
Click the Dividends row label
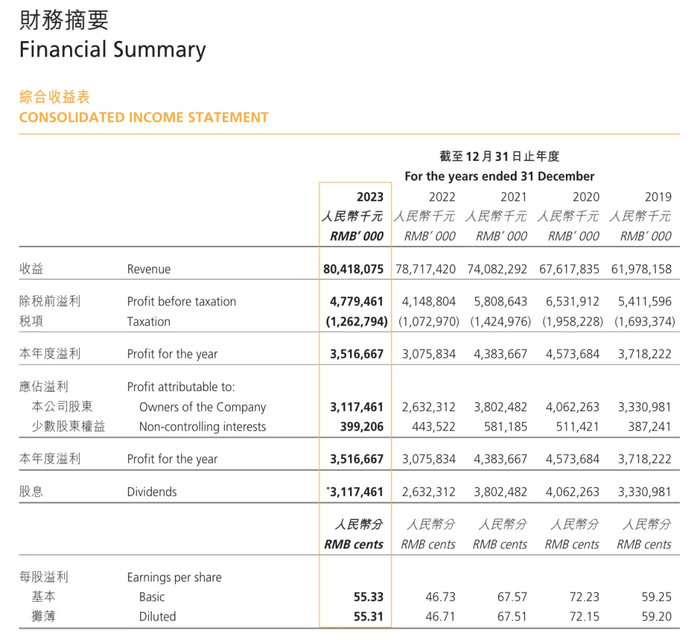(x=152, y=492)
